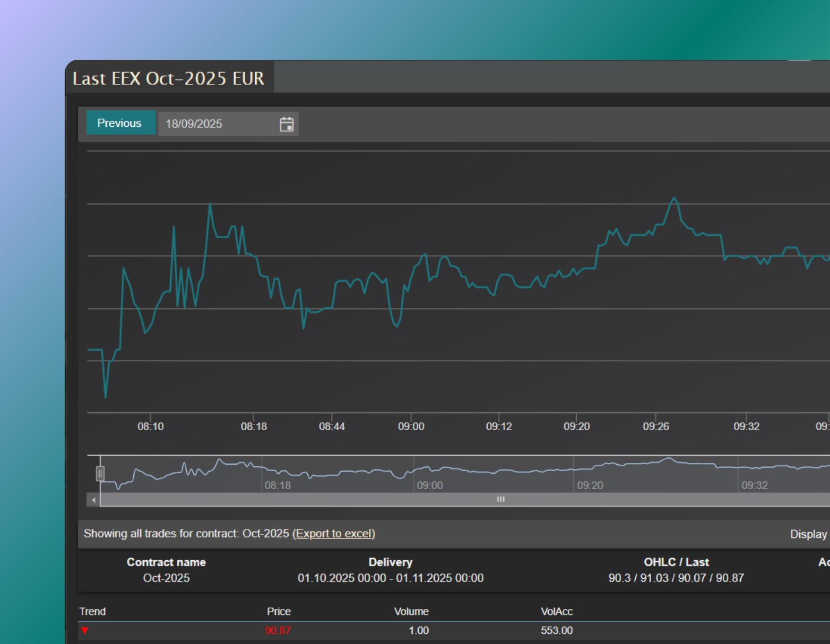Image resolution: width=830 pixels, height=644 pixels.
Task: Open the calendar date picker icon
Action: pos(287,124)
